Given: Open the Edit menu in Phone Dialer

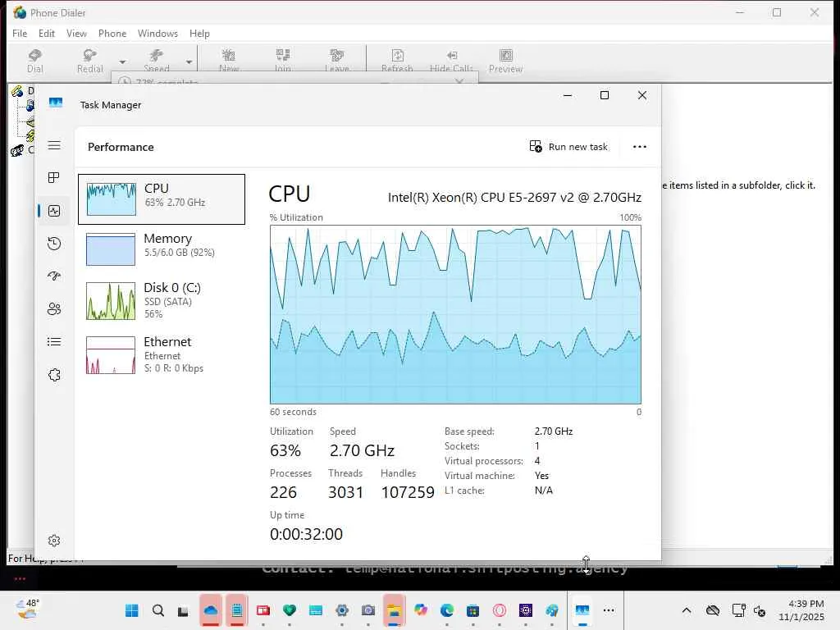Looking at the screenshot, I should pyautogui.click(x=47, y=33).
